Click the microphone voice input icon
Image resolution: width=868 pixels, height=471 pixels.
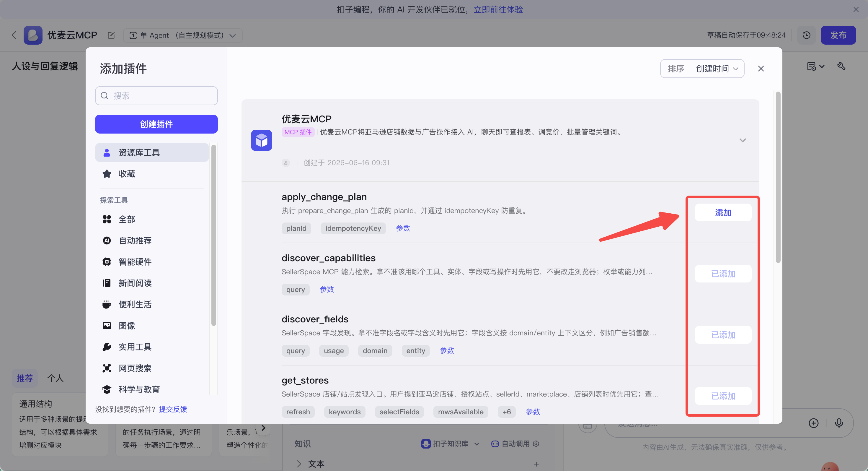coord(839,423)
